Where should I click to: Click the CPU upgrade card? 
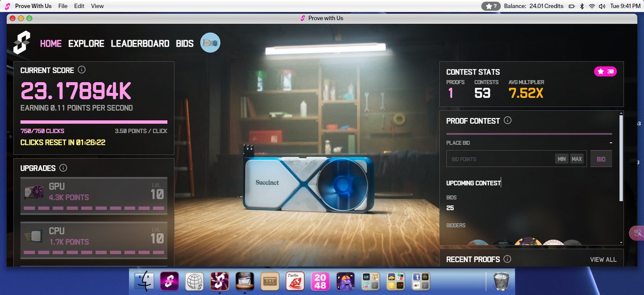94,240
